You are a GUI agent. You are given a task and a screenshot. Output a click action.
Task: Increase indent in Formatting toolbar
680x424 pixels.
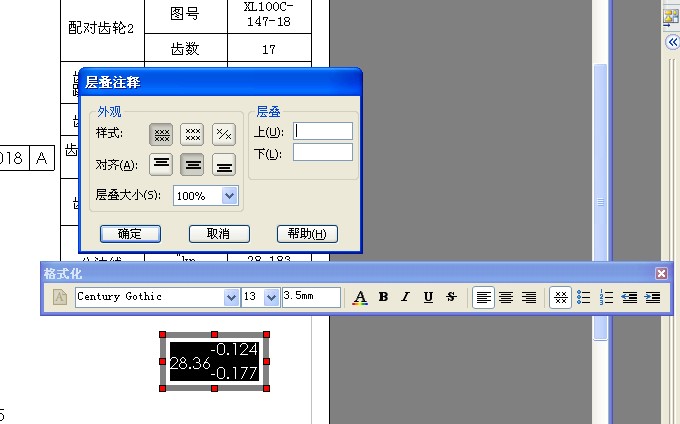pyautogui.click(x=652, y=297)
